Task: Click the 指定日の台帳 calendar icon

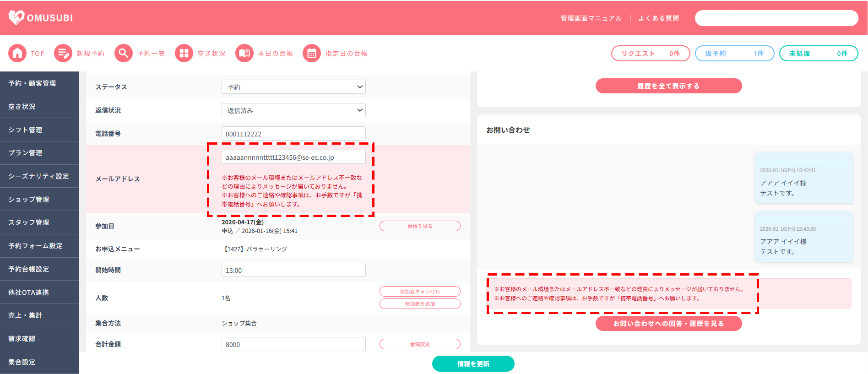Action: pos(311,53)
